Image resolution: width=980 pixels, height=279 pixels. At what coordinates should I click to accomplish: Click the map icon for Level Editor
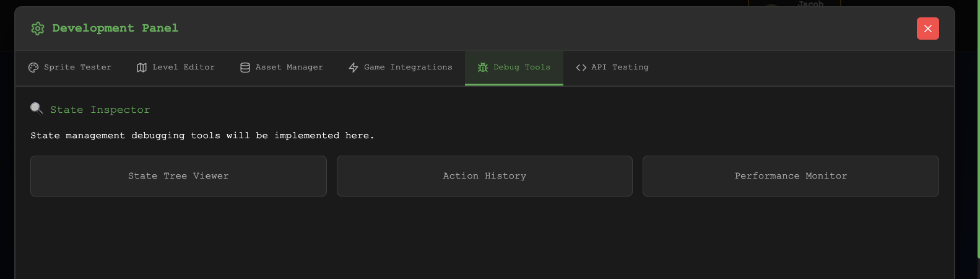coord(142,68)
